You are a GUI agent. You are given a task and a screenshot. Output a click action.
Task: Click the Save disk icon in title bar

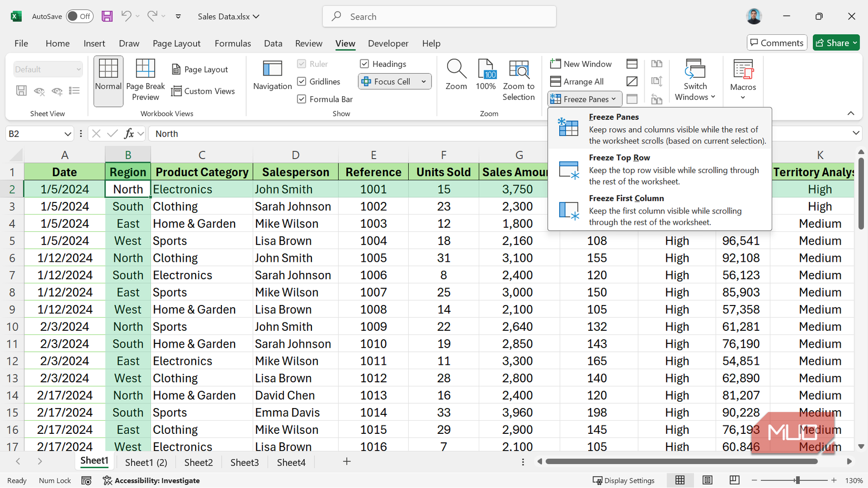point(107,16)
